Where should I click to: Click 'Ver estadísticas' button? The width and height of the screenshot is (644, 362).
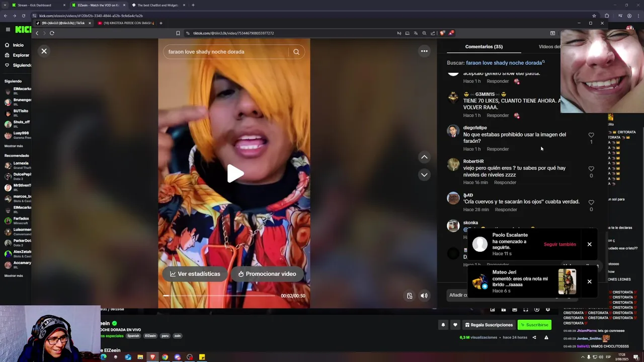pyautogui.click(x=195, y=274)
